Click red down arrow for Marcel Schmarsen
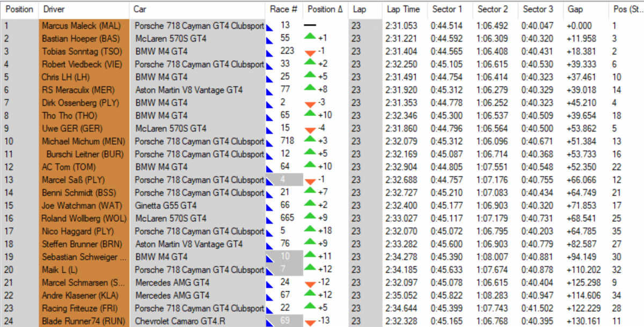 coord(310,284)
